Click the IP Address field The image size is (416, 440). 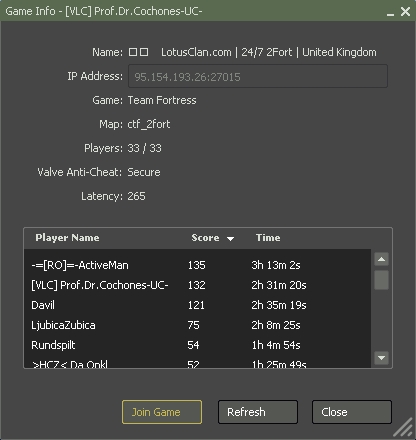click(x=258, y=76)
